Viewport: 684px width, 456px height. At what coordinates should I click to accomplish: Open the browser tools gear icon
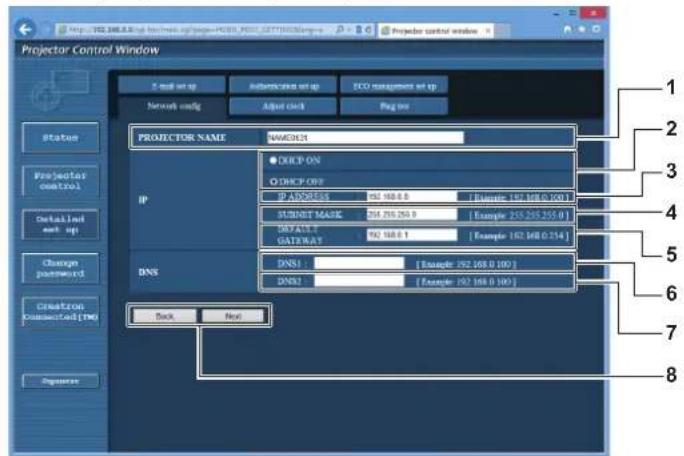pos(596,29)
